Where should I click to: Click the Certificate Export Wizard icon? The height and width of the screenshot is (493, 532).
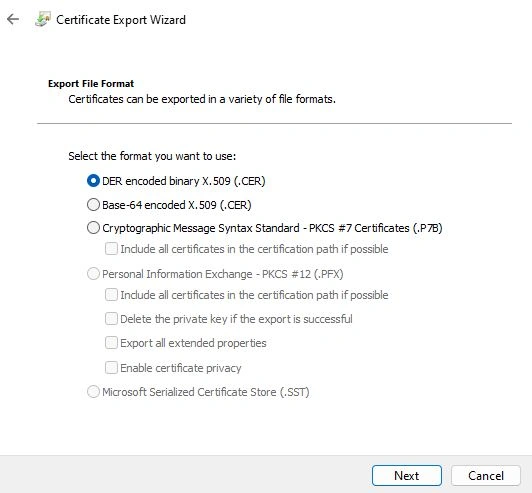coord(43,19)
